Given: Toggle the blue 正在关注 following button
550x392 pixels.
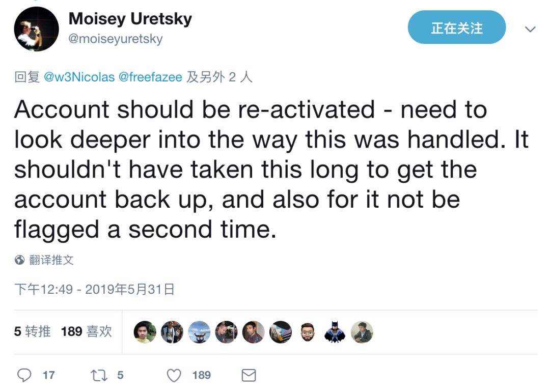Looking at the screenshot, I should 456,28.
